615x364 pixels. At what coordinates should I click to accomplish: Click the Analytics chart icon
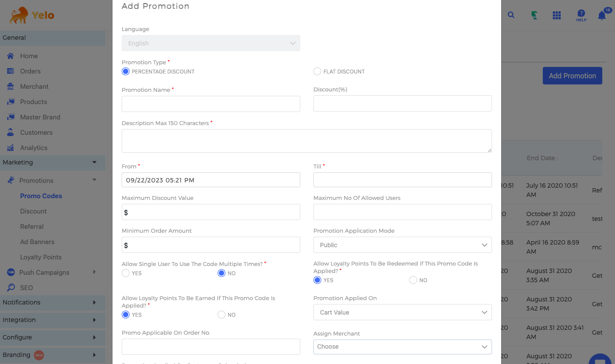pos(11,148)
